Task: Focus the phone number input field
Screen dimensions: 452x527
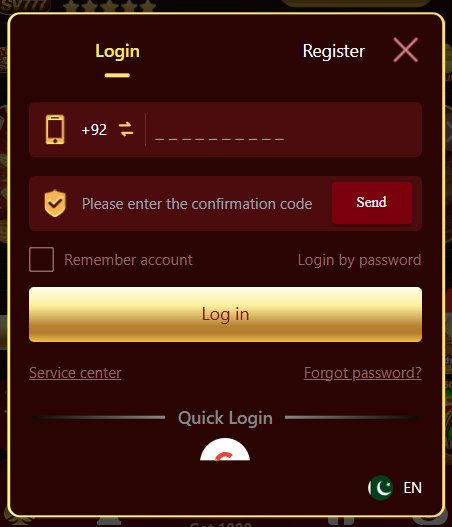Action: 284,130
